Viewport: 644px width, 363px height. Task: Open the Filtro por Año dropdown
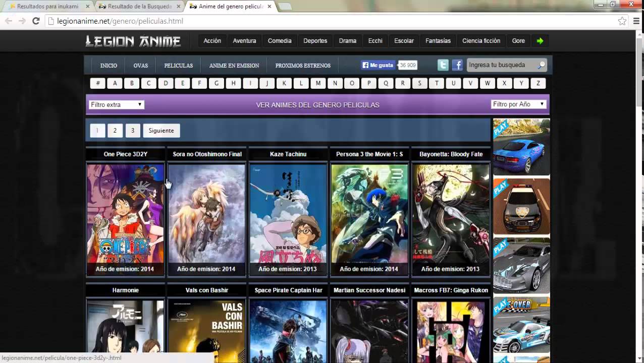click(519, 104)
